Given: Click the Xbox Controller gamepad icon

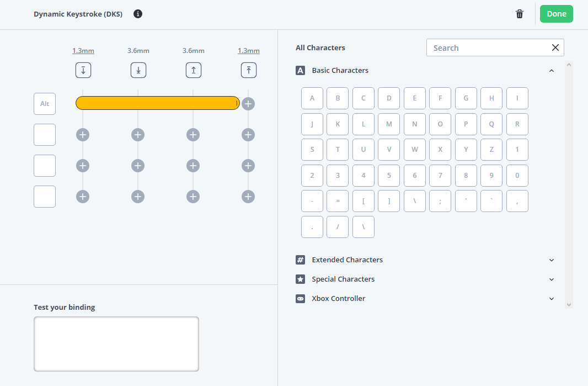Looking at the screenshot, I should click(300, 298).
